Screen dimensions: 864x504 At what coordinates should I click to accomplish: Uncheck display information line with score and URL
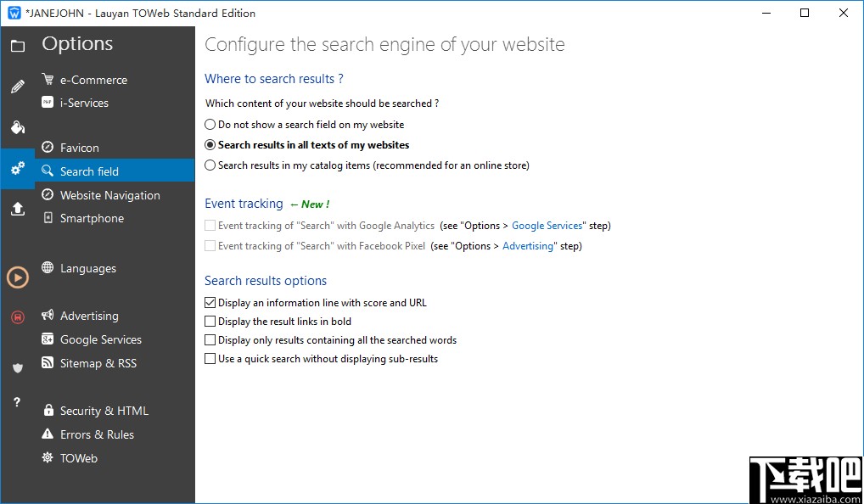coord(210,303)
